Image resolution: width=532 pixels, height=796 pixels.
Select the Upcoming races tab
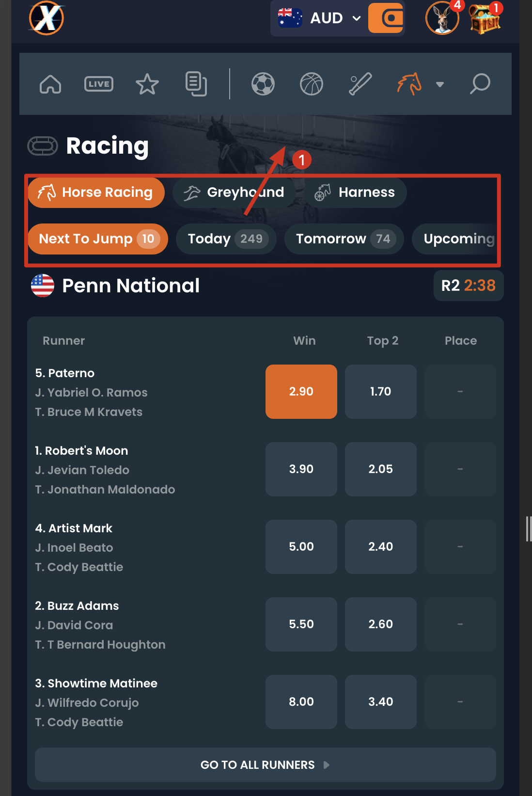click(x=457, y=239)
